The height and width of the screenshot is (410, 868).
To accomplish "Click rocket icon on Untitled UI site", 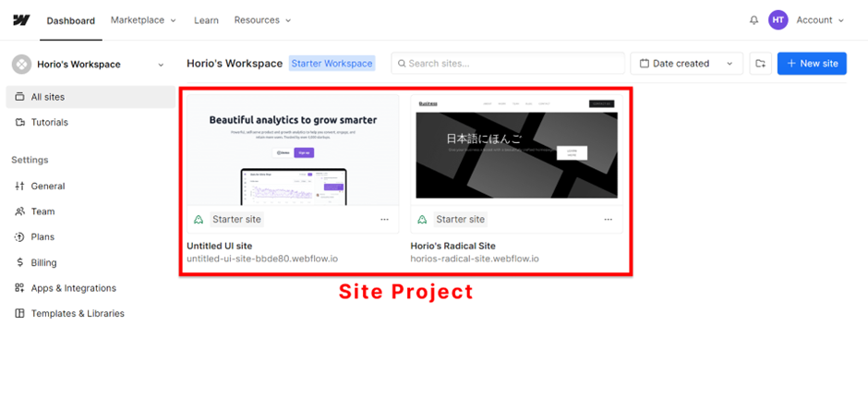I will point(199,220).
